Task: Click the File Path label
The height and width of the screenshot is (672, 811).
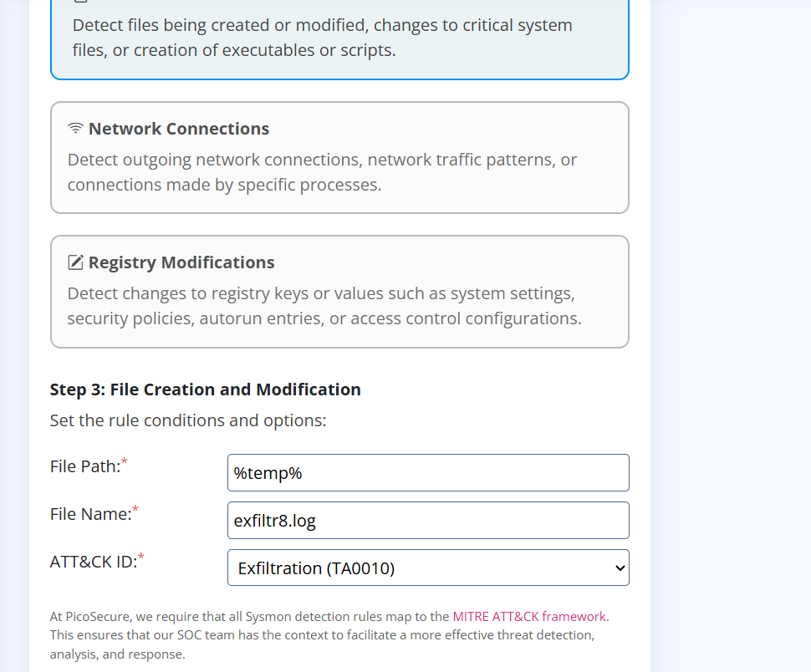Action: [84, 467]
